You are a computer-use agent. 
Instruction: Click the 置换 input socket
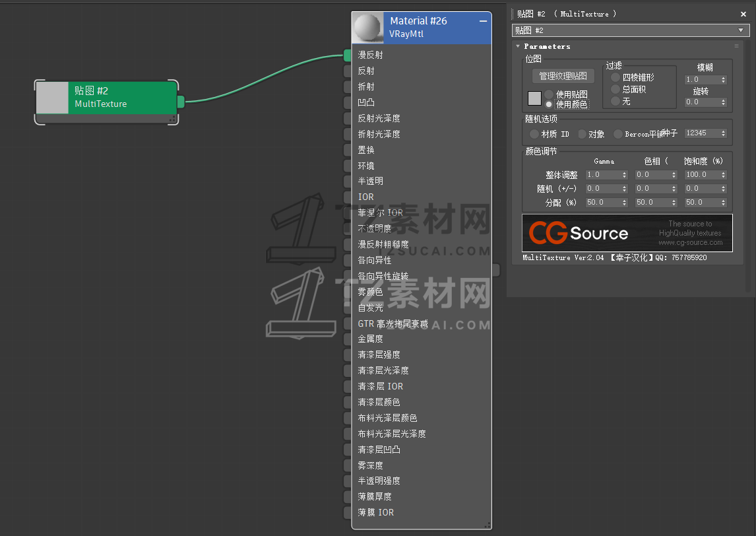click(x=347, y=150)
